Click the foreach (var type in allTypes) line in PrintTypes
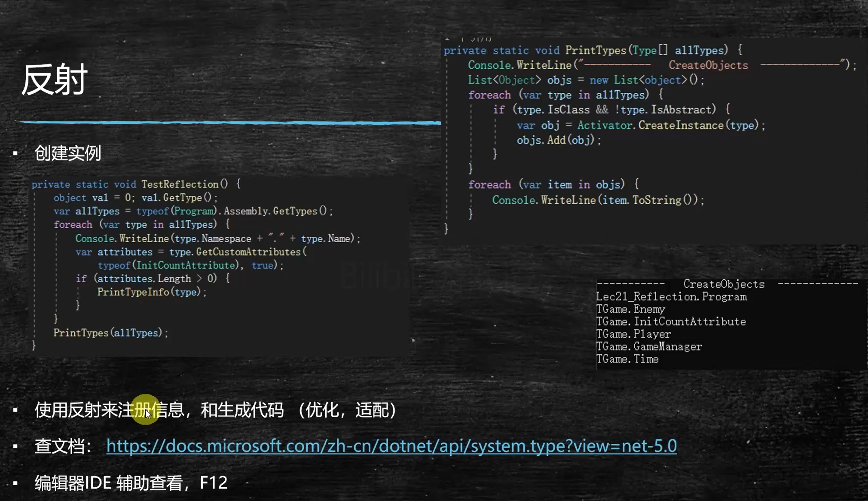868x501 pixels. click(x=566, y=95)
